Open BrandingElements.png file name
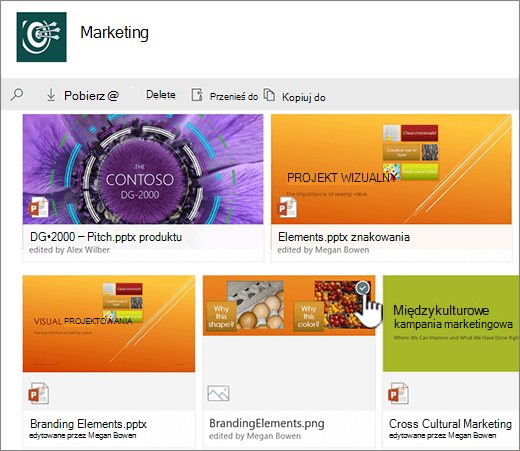This screenshot has width=520, height=451. (267, 423)
